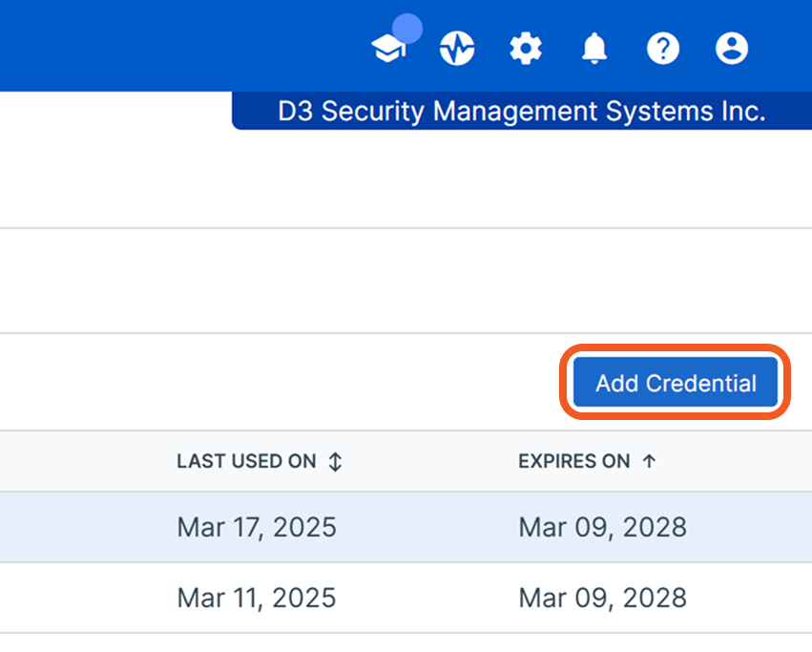812x652 pixels.
Task: Open the user profile account icon
Action: point(732,48)
